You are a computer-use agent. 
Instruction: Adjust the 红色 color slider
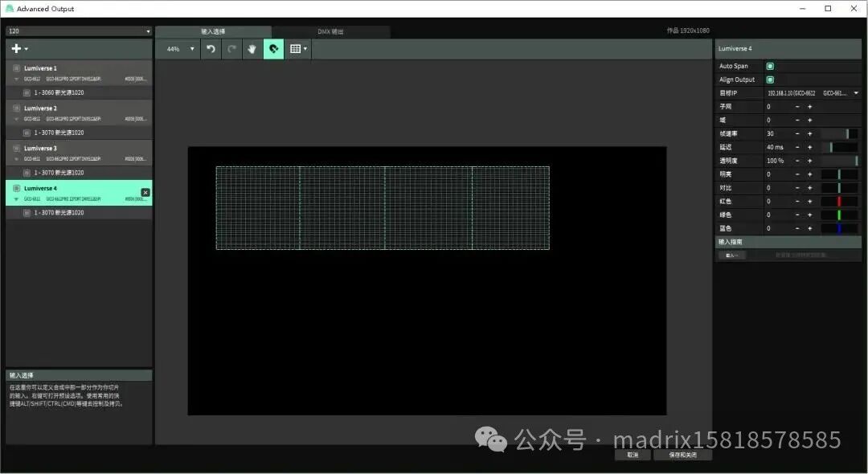click(839, 201)
